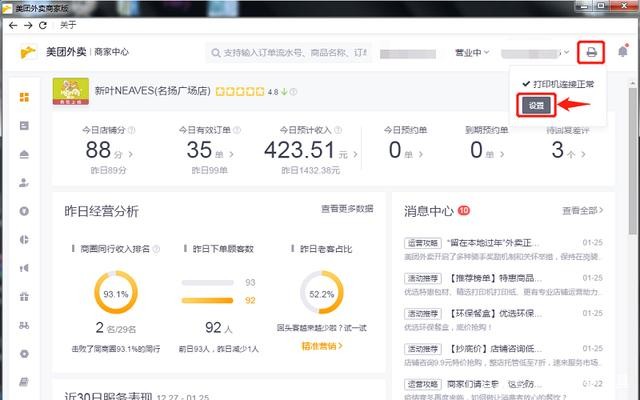Viewport: 640px width, 400px height.
Task: Go back with the back arrow
Action: coord(13,25)
